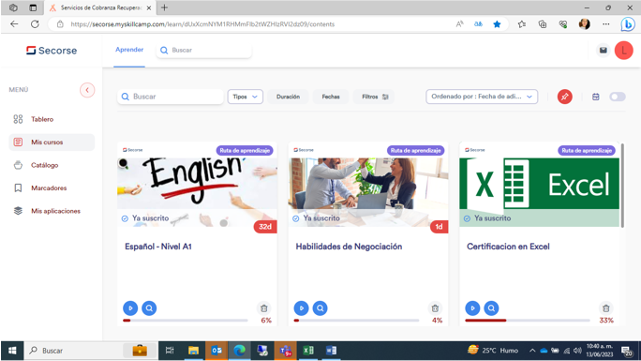The height and width of the screenshot is (361, 641).
Task: Select the Aprender tab
Action: tap(129, 50)
